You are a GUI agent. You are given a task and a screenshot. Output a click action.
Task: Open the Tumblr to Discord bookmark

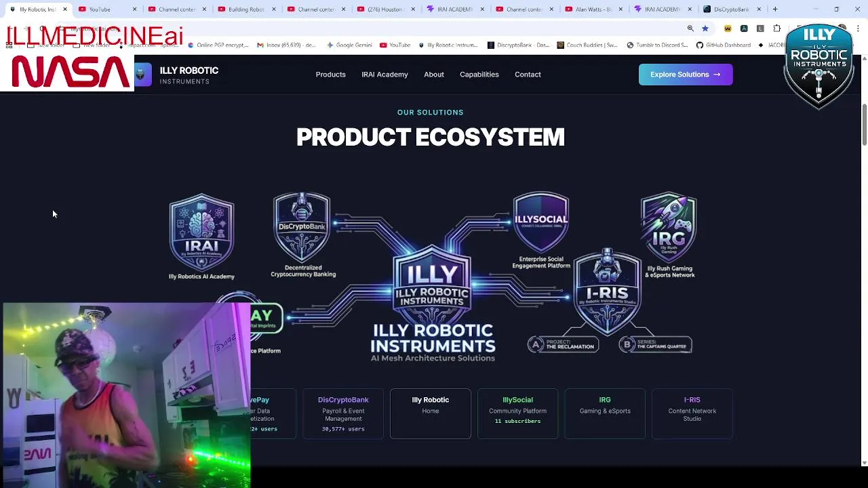point(656,45)
